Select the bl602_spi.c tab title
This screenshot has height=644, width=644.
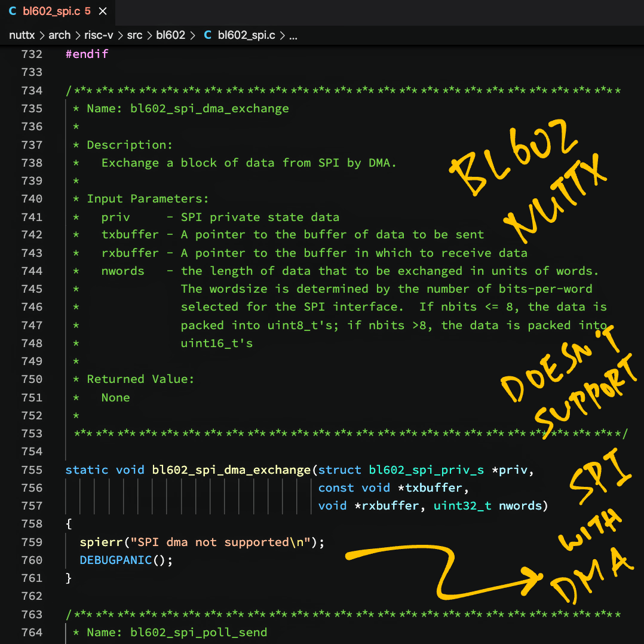point(51,11)
